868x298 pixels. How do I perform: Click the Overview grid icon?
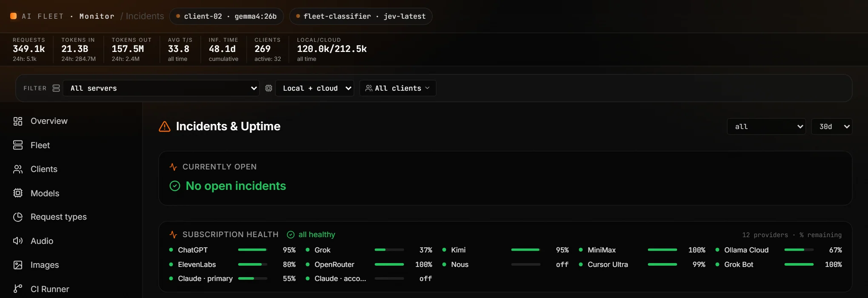pos(18,121)
